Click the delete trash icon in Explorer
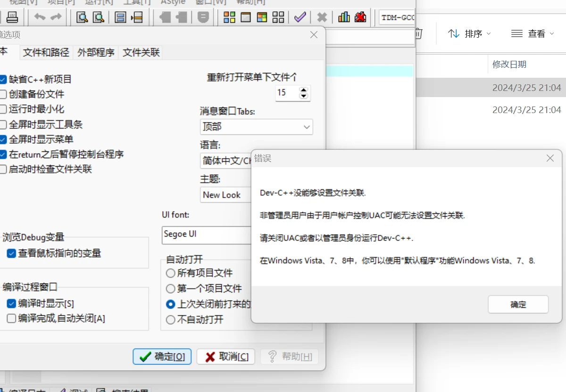 coord(418,33)
